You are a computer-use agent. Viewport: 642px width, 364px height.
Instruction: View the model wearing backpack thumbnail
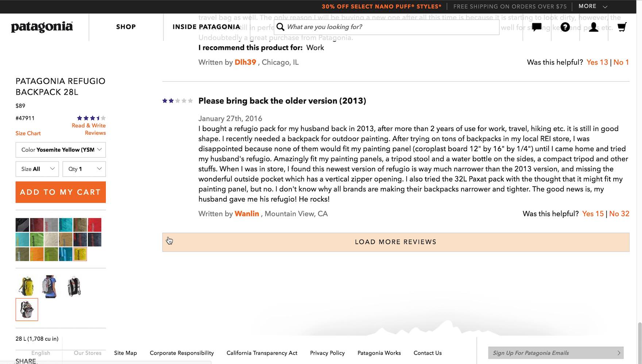click(x=50, y=286)
